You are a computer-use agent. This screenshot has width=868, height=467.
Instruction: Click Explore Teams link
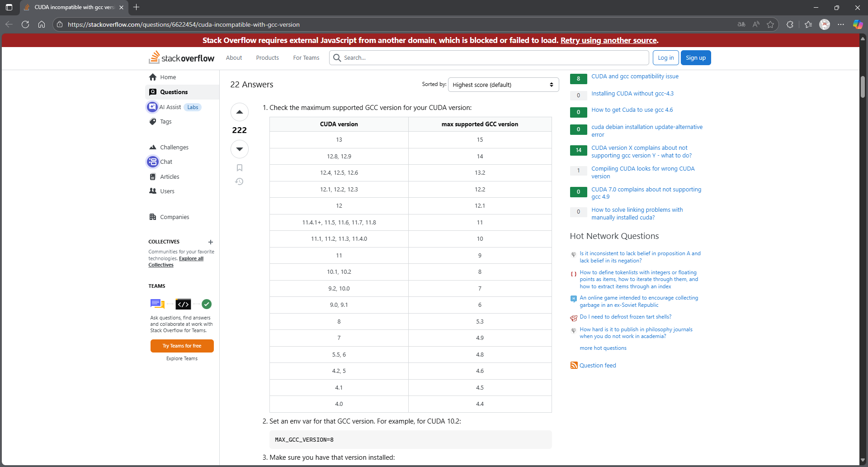click(x=182, y=358)
